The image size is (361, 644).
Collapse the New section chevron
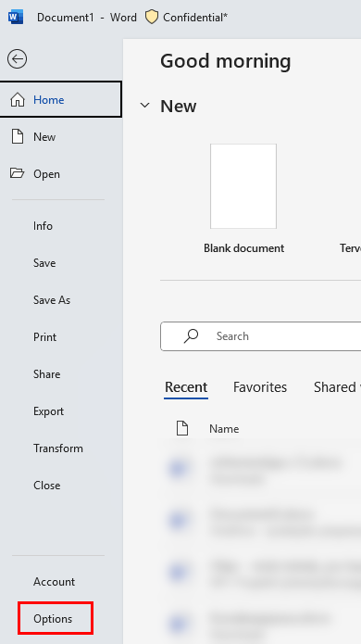point(144,106)
